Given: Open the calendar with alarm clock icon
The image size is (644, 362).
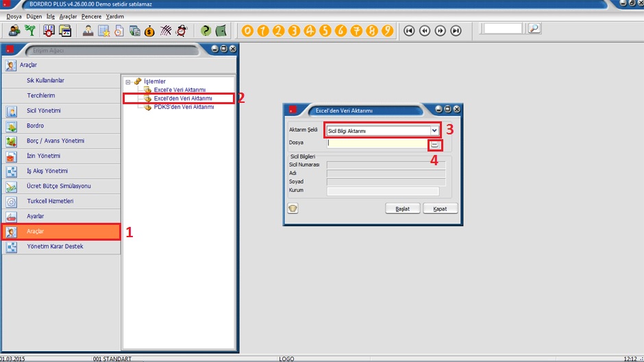Looking at the screenshot, I should (x=49, y=31).
